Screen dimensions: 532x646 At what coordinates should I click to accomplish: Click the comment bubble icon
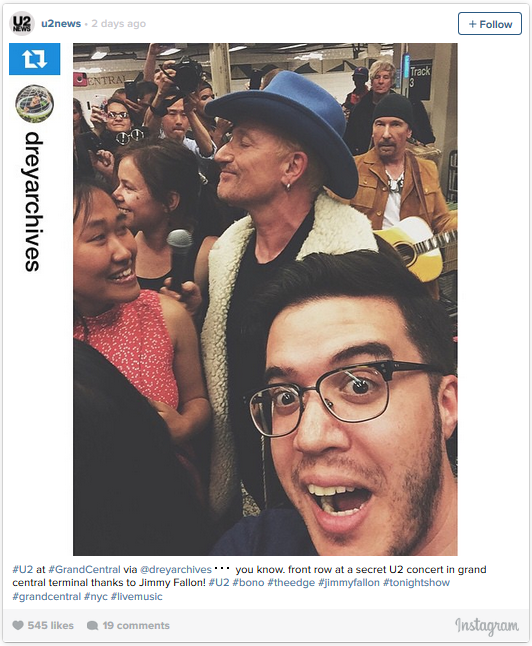click(92, 626)
